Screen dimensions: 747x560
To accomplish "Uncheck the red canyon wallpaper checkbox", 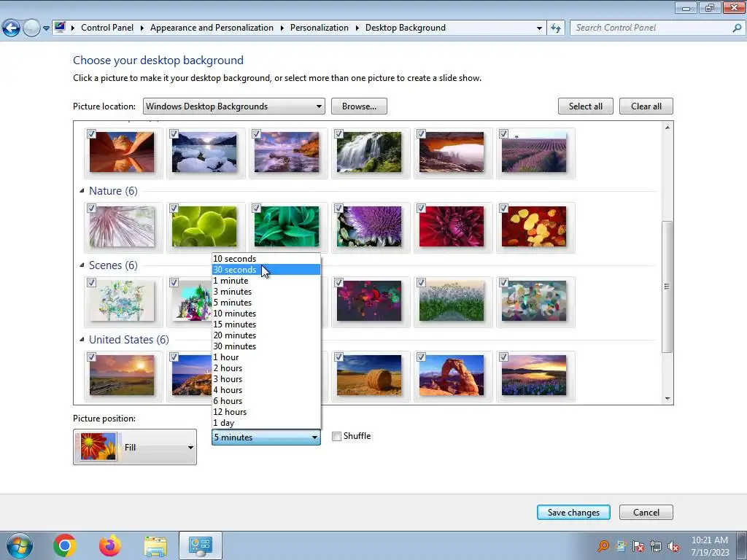I will (91, 134).
